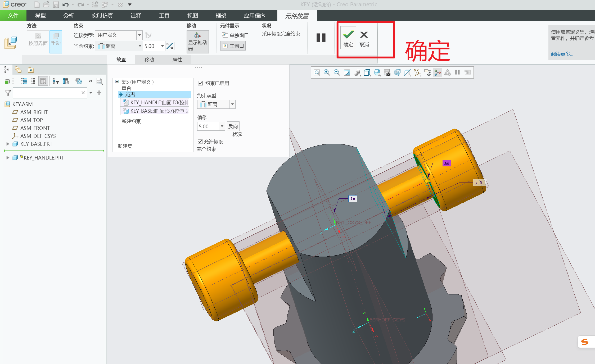This screenshot has height=364, width=595.
Task: Click the Show Dragger icon
Action: tap(197, 36)
